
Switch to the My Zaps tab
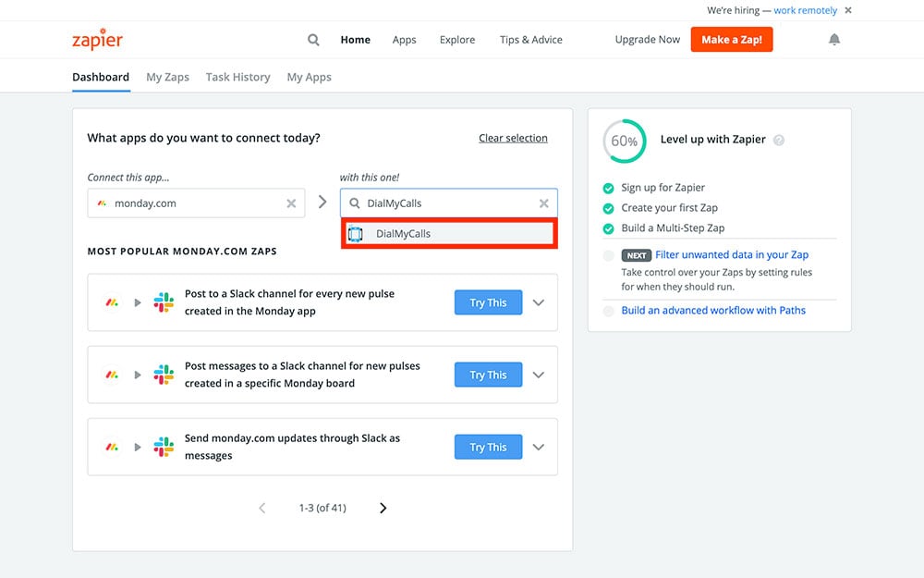tap(167, 78)
